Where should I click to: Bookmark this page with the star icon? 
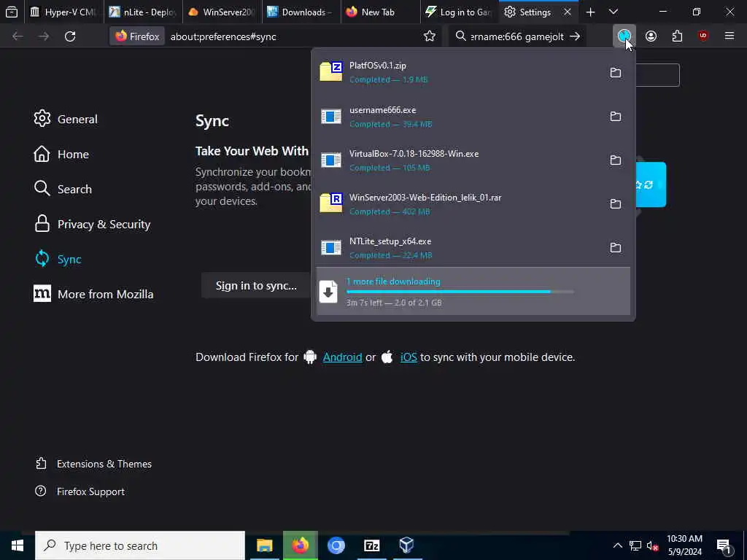point(429,36)
